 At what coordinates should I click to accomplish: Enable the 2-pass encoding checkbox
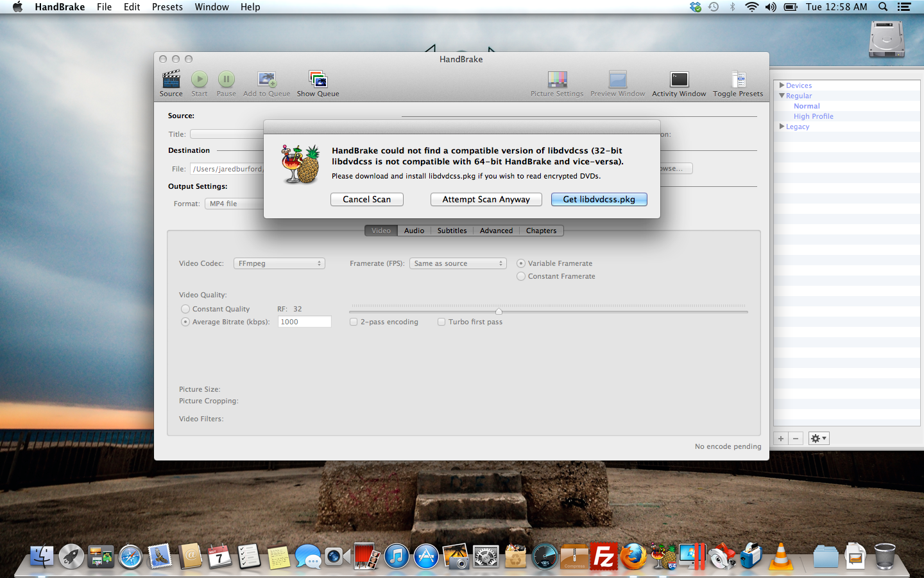pos(354,322)
